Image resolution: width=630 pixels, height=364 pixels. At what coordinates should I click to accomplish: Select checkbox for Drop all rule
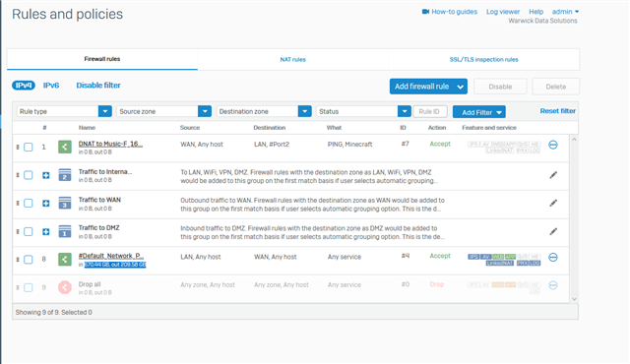click(x=29, y=287)
